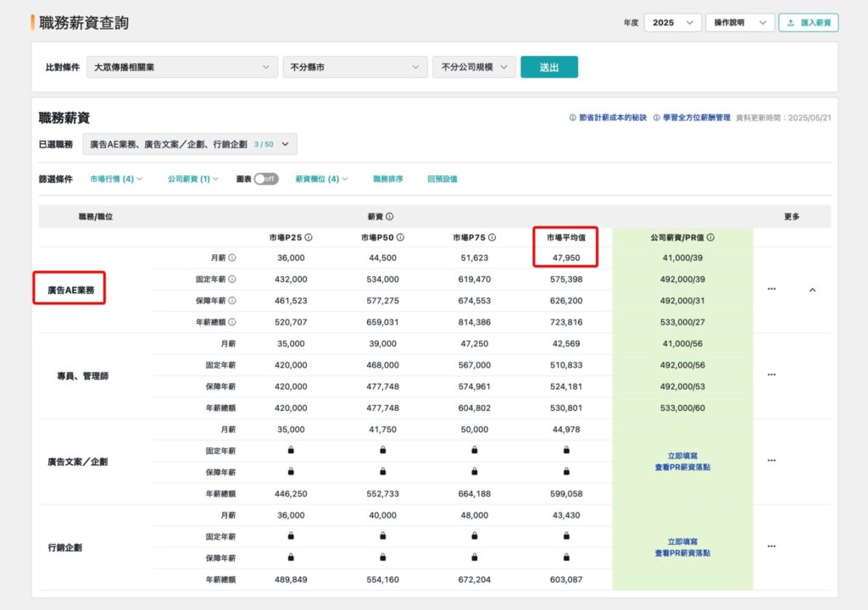Open the 大眾傳播相關業 industry dropdown
Viewport: 868px width, 610px height.
tap(182, 67)
